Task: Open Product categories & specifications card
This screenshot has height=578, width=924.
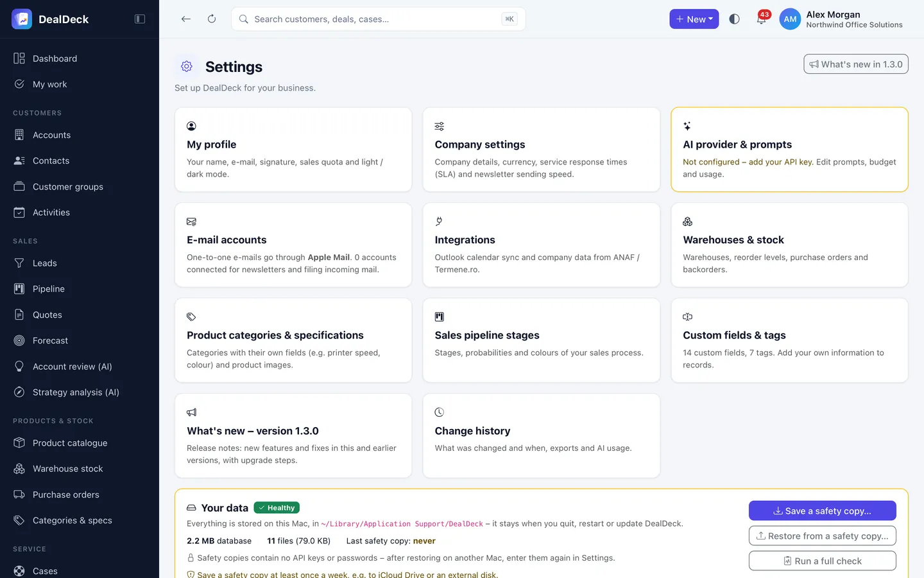Action: (x=293, y=340)
